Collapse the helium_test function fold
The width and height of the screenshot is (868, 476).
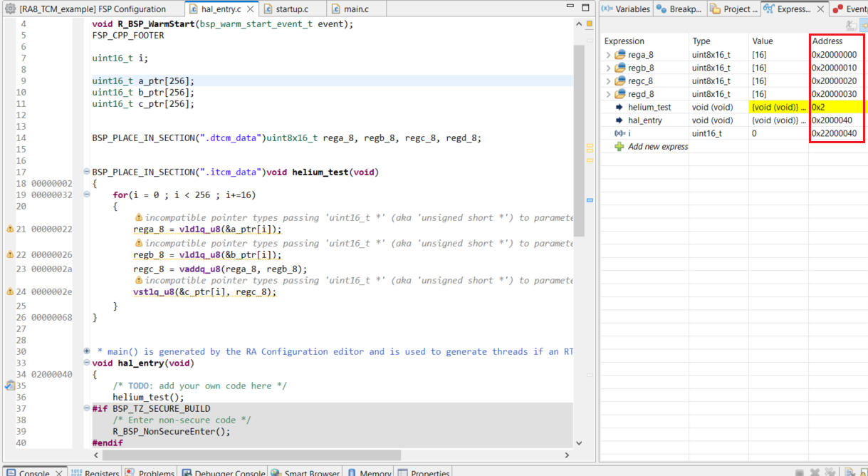[87, 172]
